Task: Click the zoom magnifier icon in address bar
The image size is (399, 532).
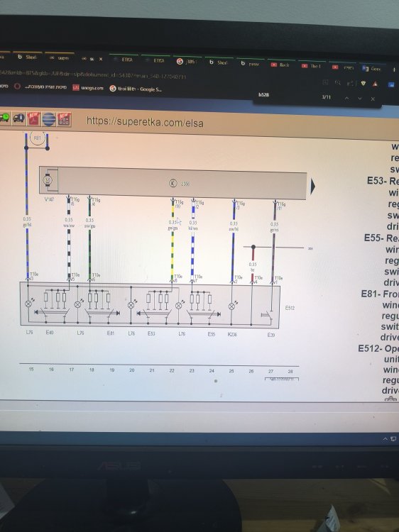Action: click(337, 82)
